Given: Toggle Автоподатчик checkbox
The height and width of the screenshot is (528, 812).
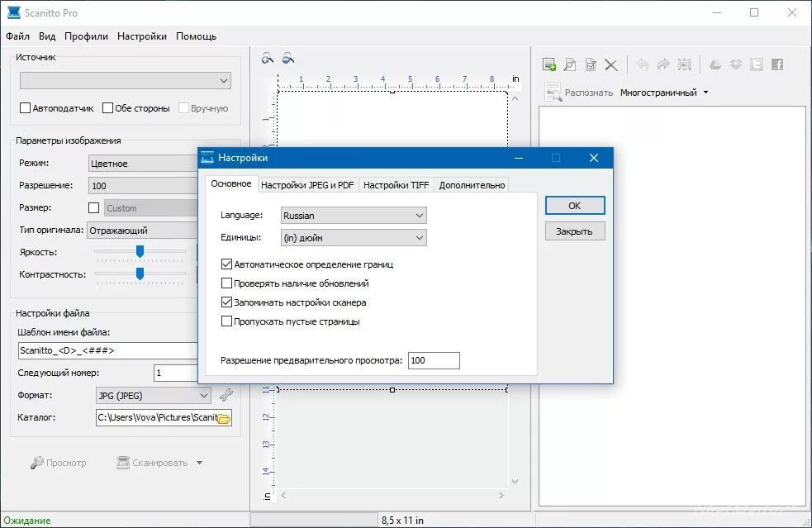Looking at the screenshot, I should click(x=25, y=107).
